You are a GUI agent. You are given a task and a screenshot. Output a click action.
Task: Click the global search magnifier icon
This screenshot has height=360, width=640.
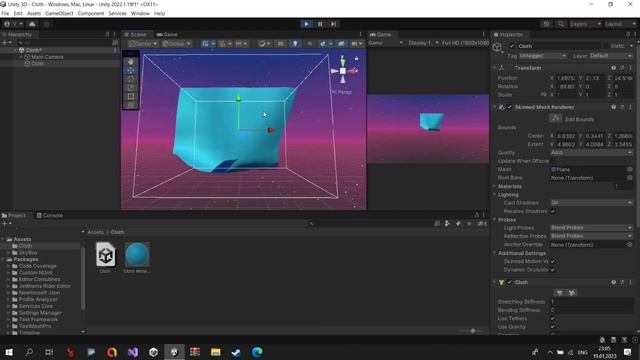[561, 24]
